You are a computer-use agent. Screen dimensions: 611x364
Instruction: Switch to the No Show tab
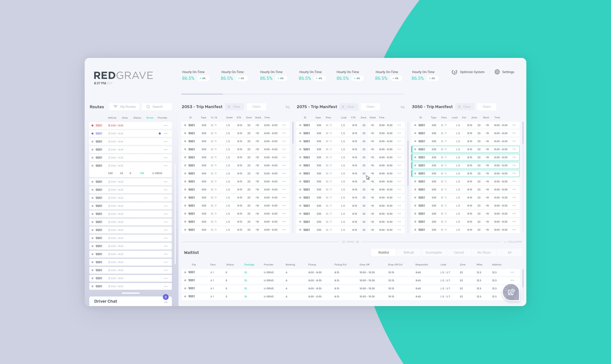pos(484,253)
